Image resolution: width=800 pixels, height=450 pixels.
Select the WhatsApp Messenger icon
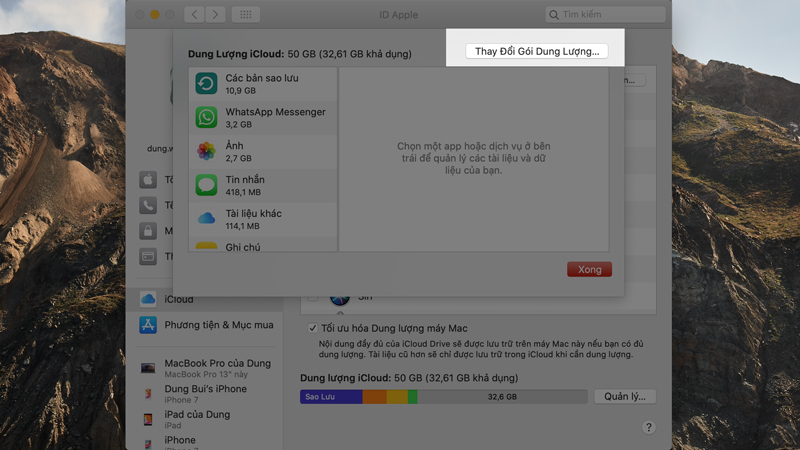click(x=206, y=117)
